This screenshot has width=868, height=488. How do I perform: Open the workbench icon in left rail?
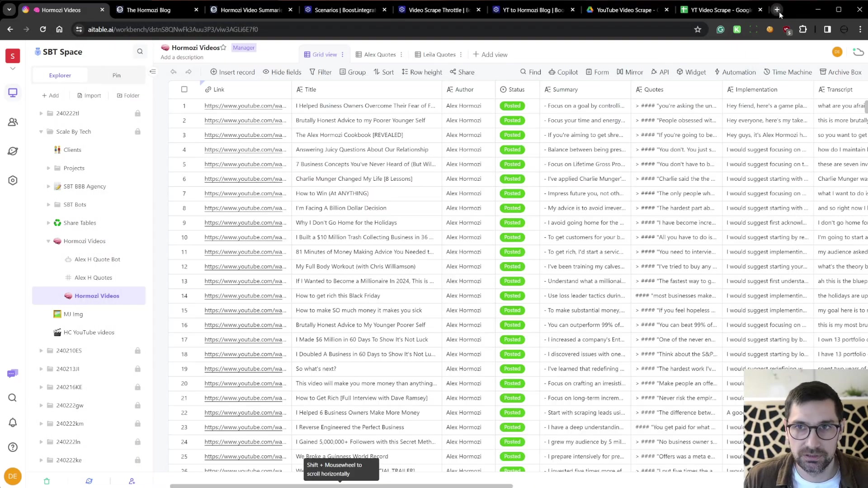[x=13, y=93]
